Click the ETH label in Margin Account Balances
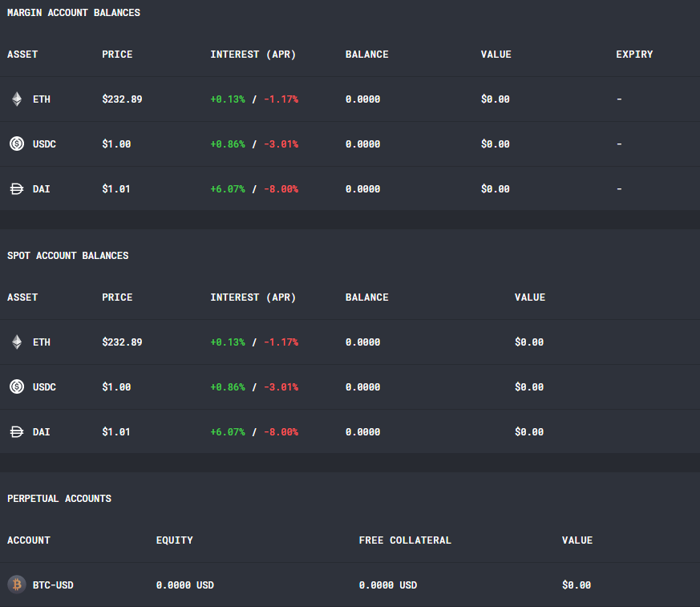The image size is (700, 607). 42,99
